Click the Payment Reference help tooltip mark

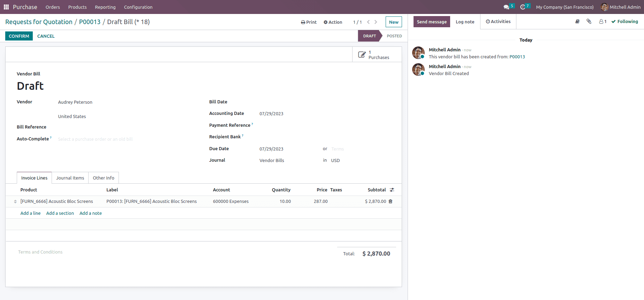tap(252, 124)
